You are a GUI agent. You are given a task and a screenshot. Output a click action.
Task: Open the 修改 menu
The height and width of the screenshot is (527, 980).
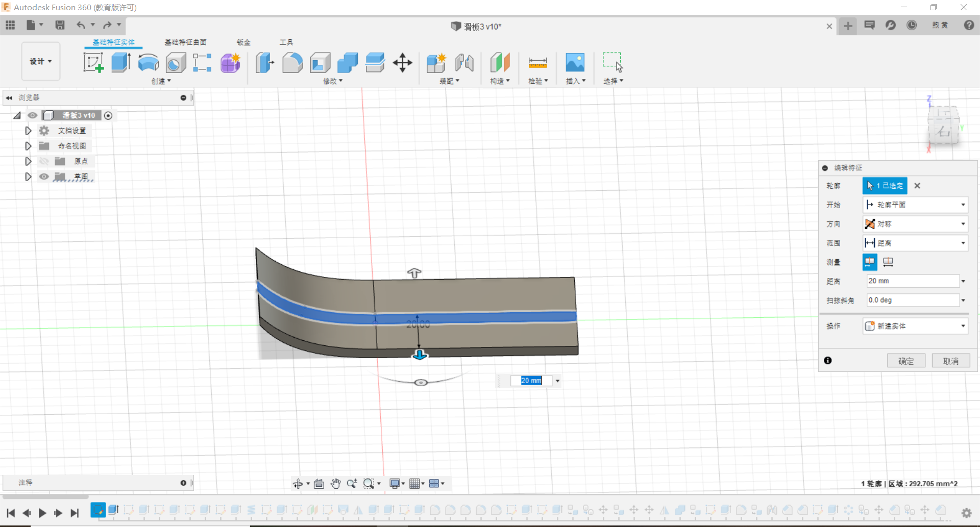click(333, 81)
